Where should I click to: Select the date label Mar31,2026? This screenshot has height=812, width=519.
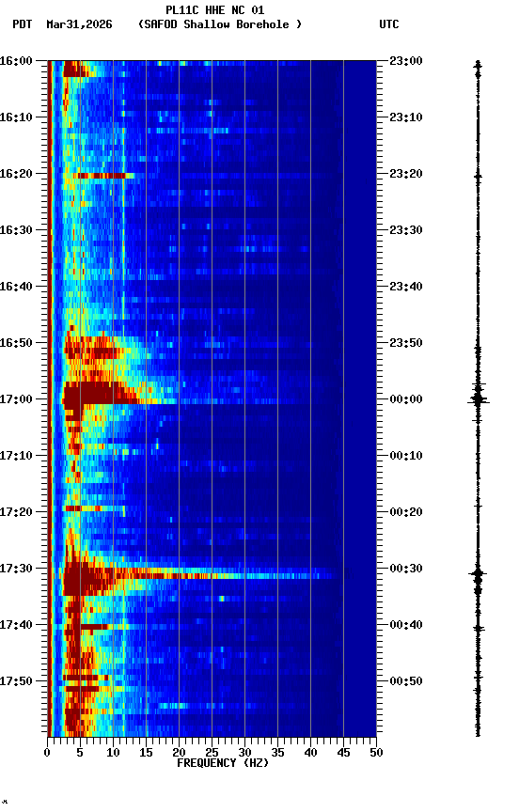point(79,24)
